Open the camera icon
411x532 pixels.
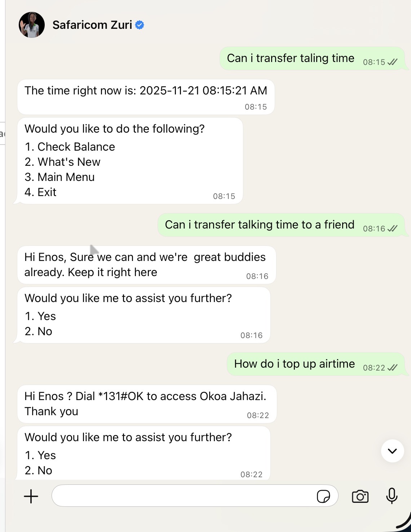point(360,496)
